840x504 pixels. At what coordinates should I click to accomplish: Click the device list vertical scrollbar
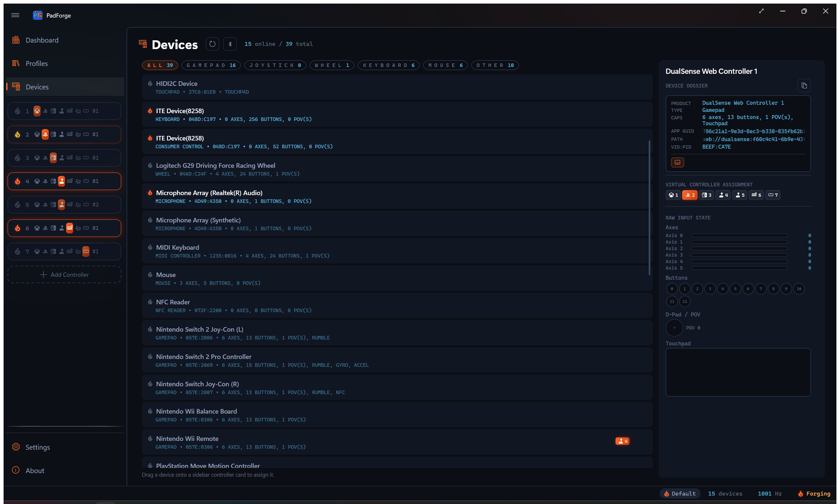tap(649, 208)
